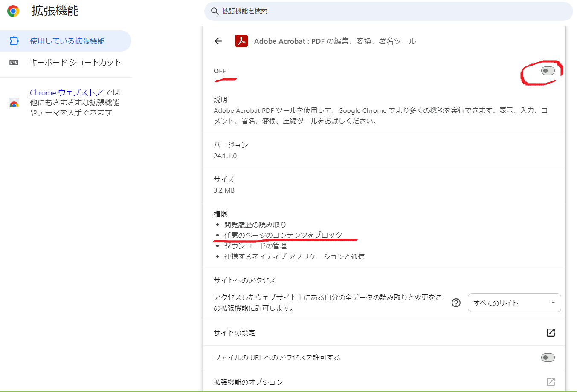This screenshot has height=392, width=577.
Task: Click the 拡張機能 page title
Action: pos(55,11)
